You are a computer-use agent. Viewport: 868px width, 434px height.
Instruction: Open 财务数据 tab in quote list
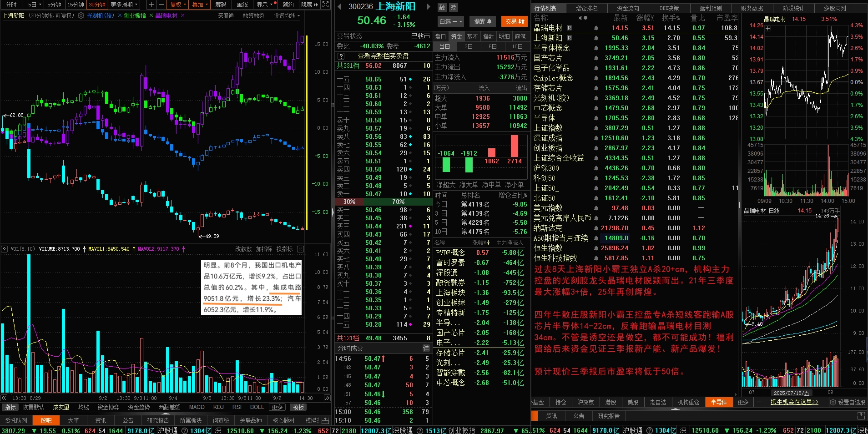click(752, 8)
